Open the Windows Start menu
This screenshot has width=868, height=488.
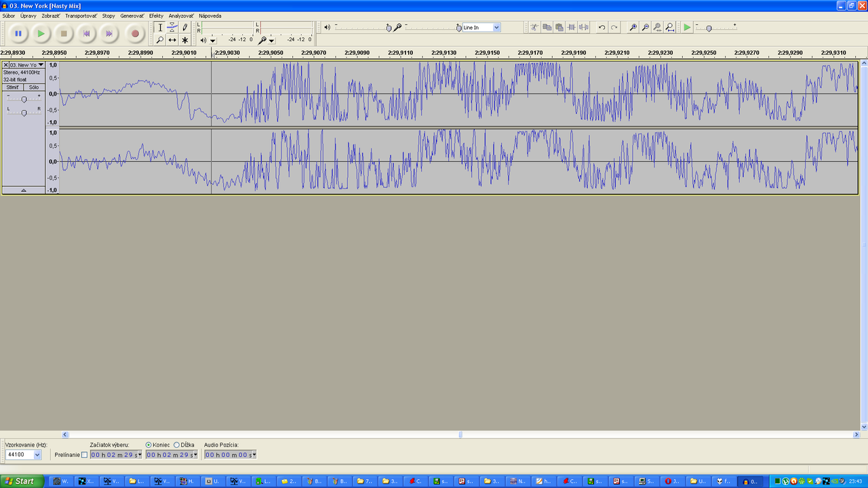[x=22, y=481]
